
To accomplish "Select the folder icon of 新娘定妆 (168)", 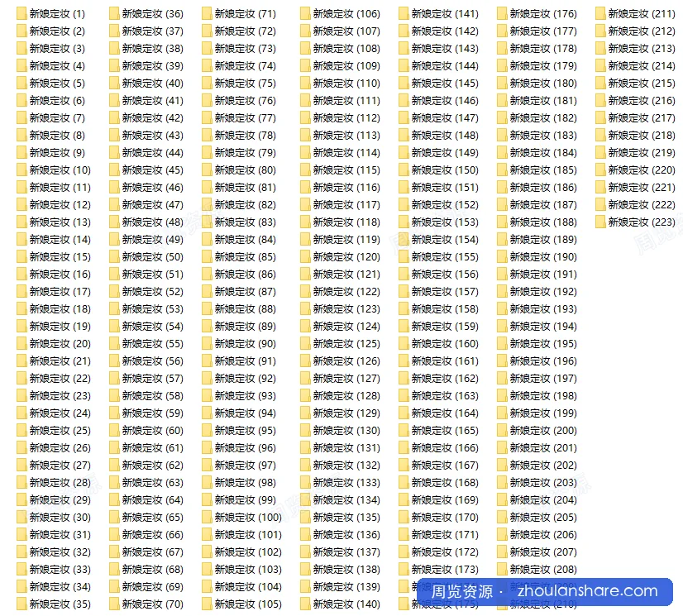I will [404, 483].
